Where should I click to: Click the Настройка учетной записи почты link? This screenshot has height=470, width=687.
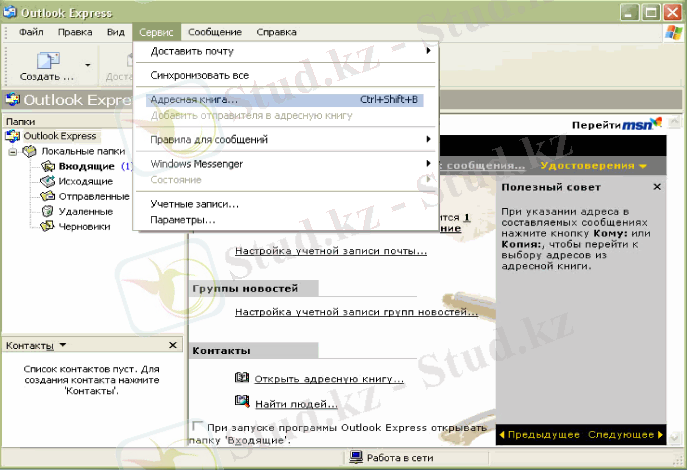click(324, 251)
